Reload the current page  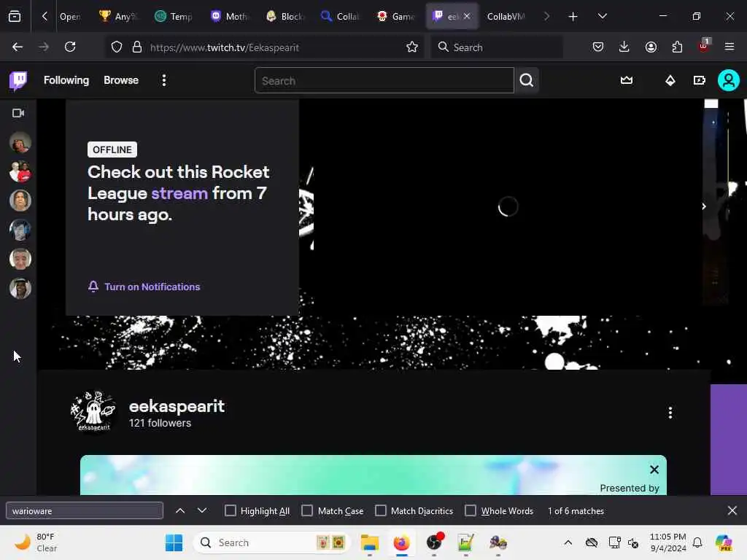pos(70,47)
